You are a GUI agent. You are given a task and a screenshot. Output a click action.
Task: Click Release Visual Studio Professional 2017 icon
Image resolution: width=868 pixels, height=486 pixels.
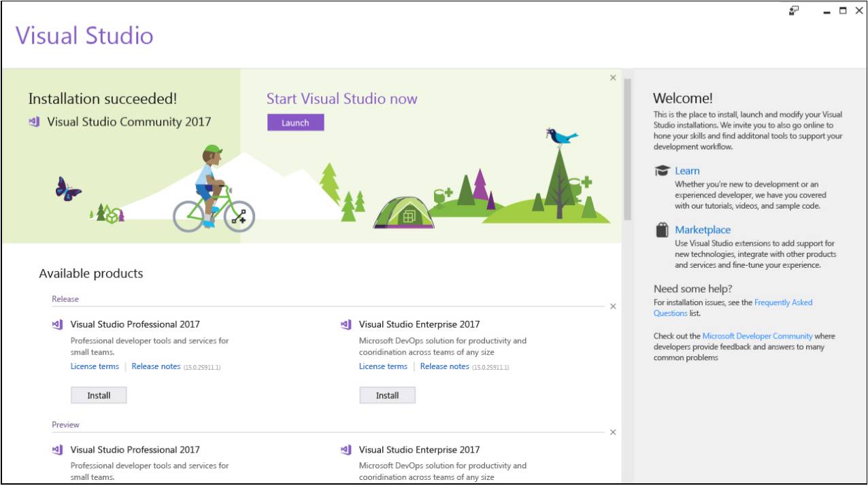[x=58, y=325]
